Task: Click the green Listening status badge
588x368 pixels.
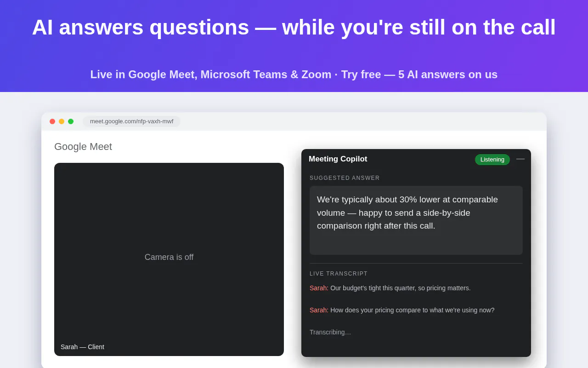Action: (x=492, y=160)
